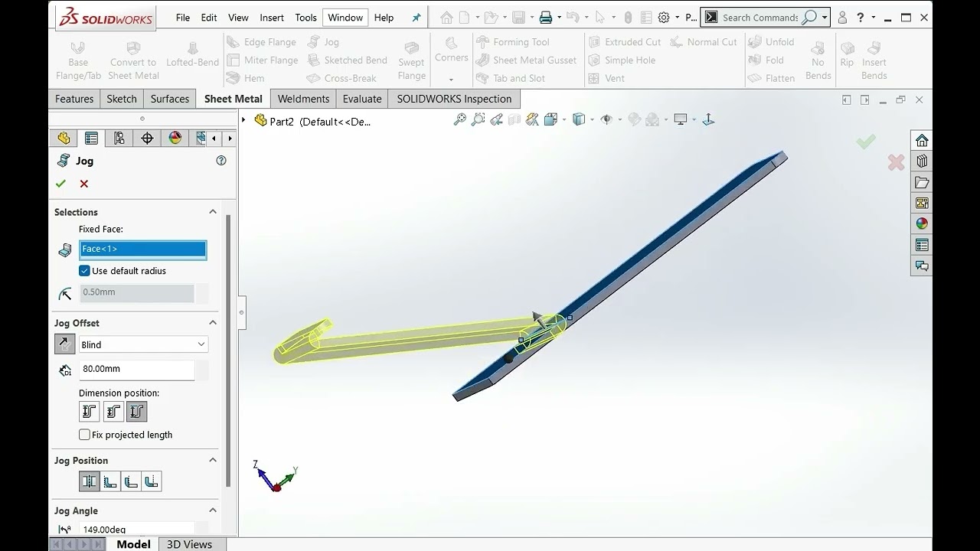Viewport: 980px width, 551px height.
Task: Open Display Style icon
Action: click(579, 119)
